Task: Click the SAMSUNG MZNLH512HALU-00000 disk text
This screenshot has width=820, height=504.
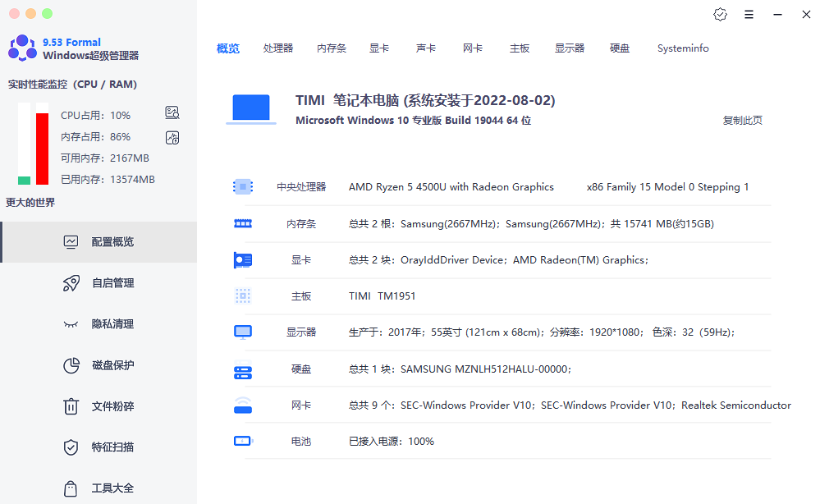Action: (460, 369)
